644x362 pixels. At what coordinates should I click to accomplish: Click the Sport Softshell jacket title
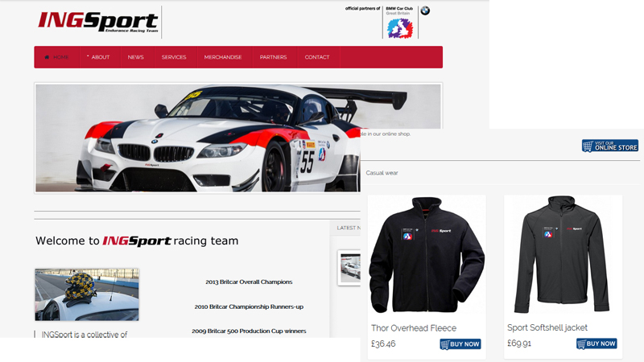click(547, 327)
